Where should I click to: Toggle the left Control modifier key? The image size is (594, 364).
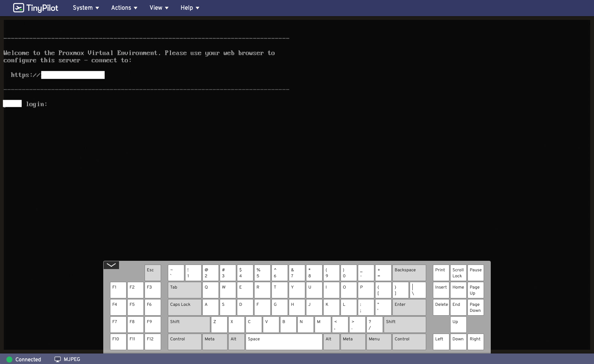[185, 342]
